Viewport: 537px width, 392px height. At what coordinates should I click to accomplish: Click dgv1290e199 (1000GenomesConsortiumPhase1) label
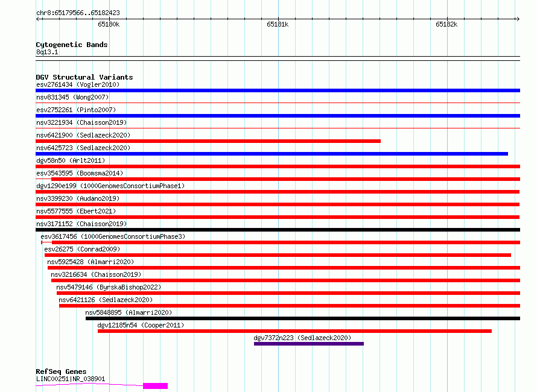point(110,186)
